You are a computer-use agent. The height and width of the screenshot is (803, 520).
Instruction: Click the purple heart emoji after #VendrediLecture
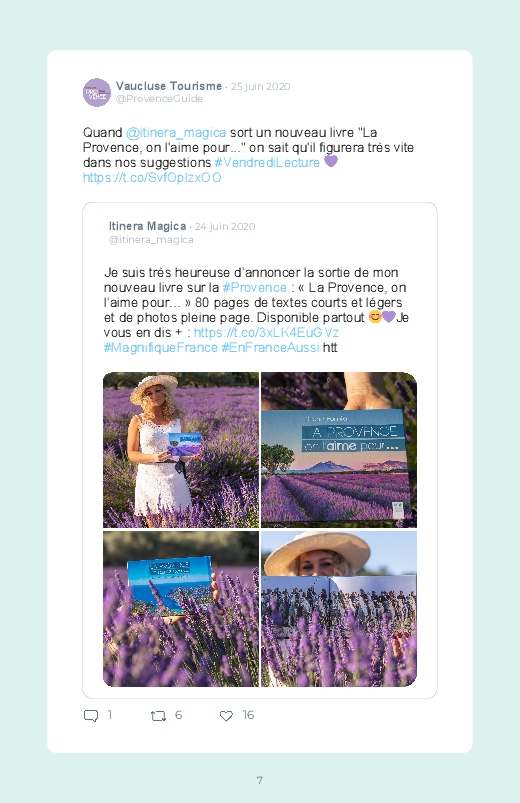331,161
